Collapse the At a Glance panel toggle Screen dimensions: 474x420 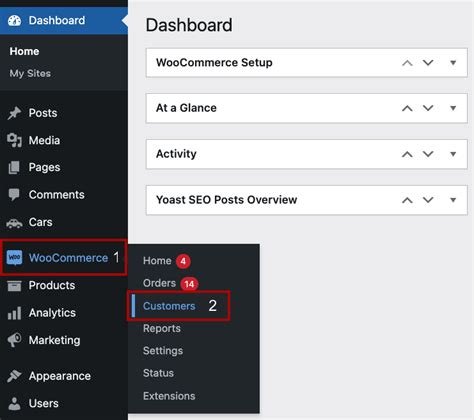[x=453, y=108]
